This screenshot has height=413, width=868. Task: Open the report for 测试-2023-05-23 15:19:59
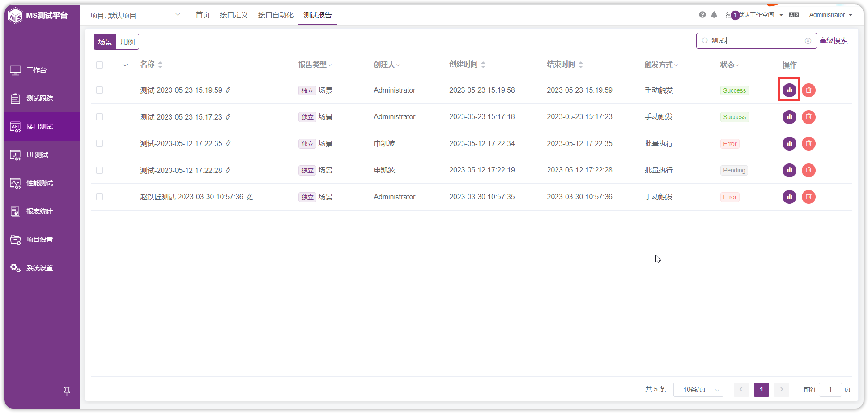click(789, 90)
